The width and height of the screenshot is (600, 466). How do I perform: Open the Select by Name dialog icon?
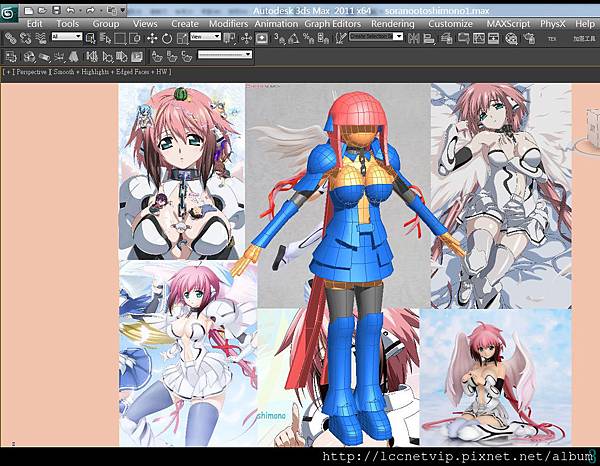tap(105, 38)
